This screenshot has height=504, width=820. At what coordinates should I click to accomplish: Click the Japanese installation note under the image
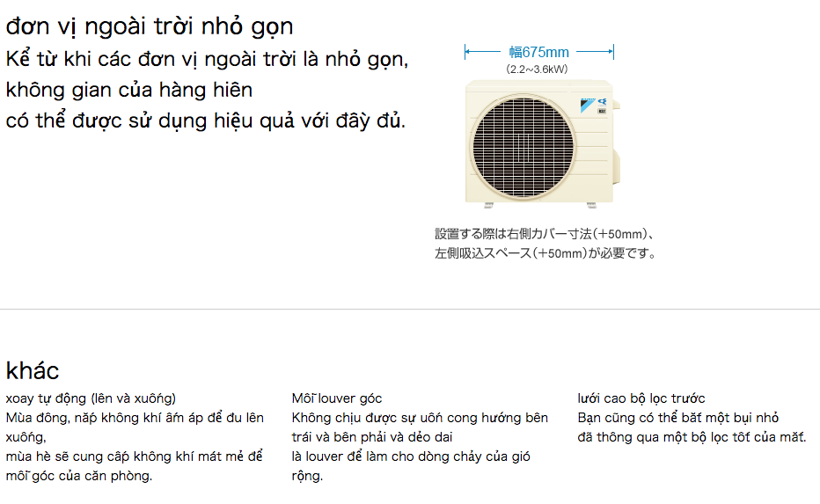point(545,244)
